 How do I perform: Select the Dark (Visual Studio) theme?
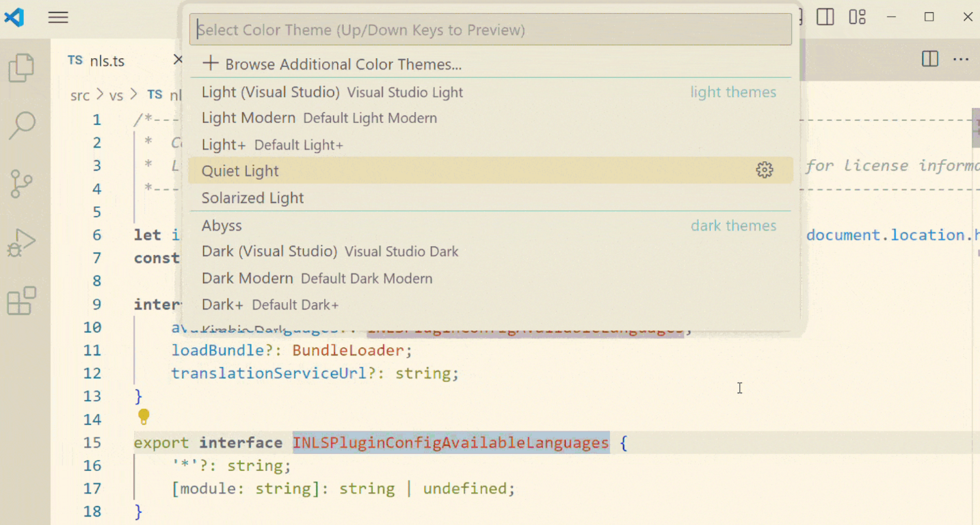pyautogui.click(x=490, y=252)
